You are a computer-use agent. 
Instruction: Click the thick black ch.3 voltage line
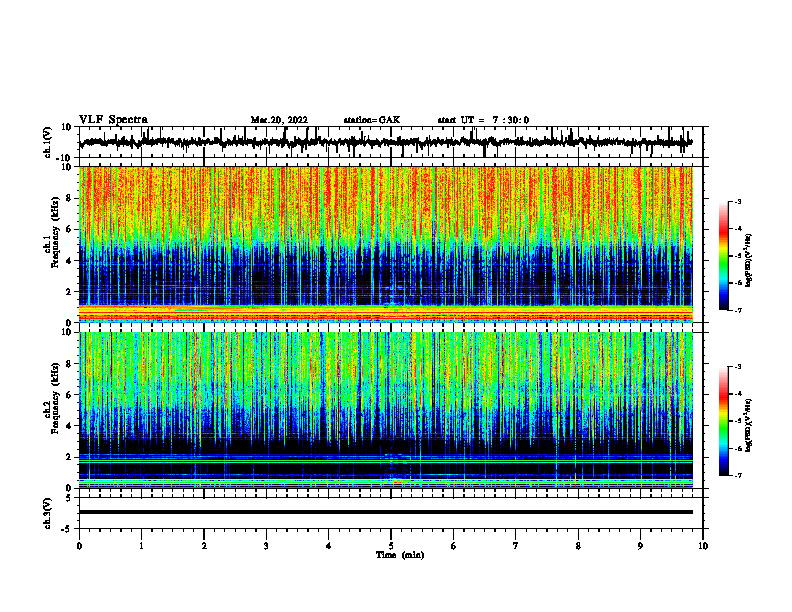pyautogui.click(x=385, y=512)
